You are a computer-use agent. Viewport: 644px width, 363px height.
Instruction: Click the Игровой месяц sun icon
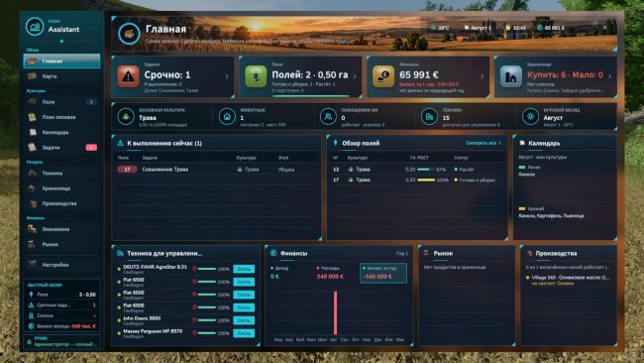click(530, 117)
